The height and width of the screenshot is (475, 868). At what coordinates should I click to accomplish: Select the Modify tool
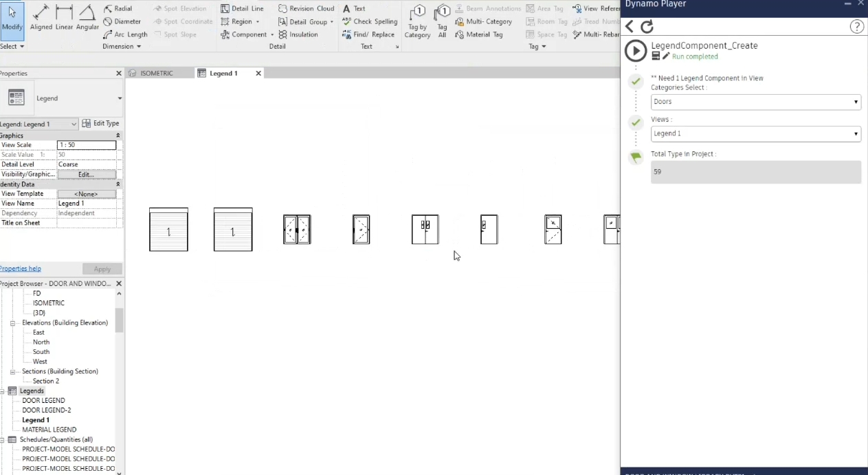[12, 19]
